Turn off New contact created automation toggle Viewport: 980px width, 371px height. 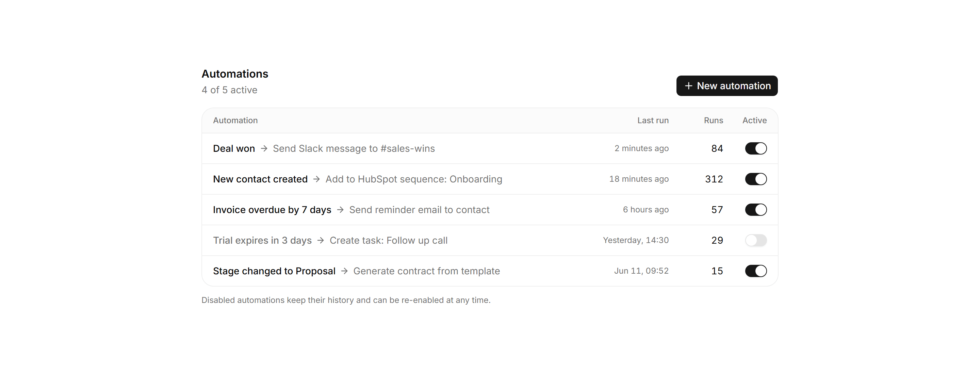755,179
